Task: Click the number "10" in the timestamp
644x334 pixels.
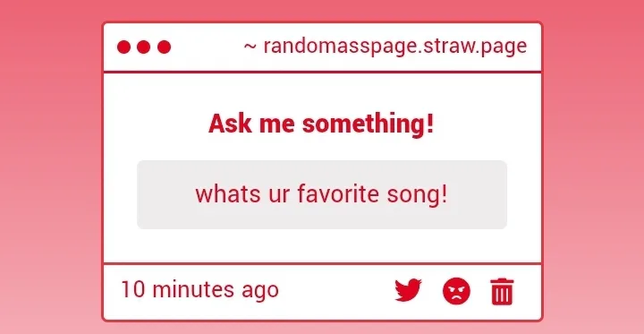Action: pos(133,289)
